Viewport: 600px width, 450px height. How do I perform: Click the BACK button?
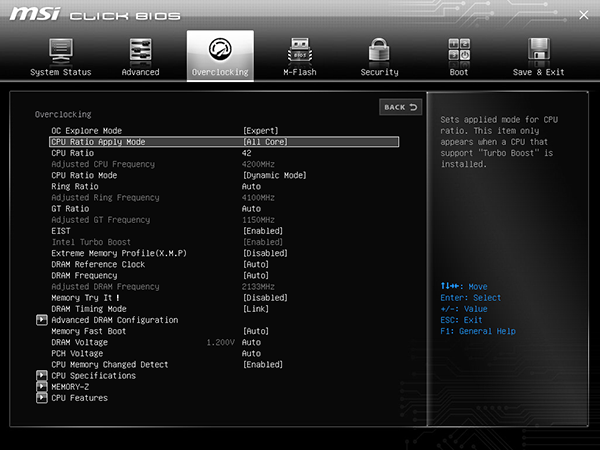pyautogui.click(x=400, y=107)
